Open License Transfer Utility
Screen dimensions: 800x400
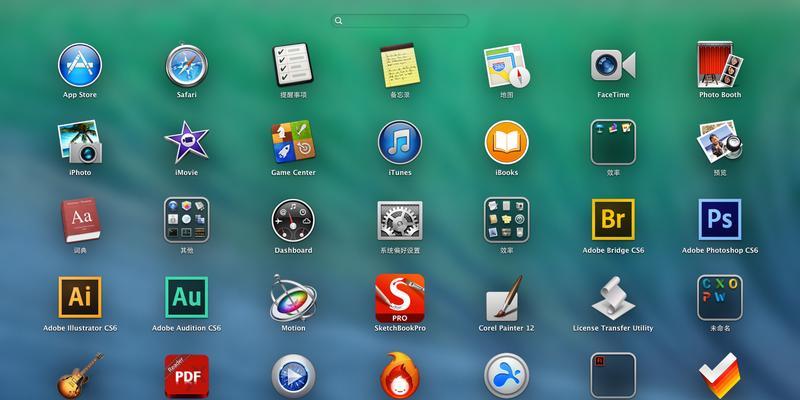613,297
